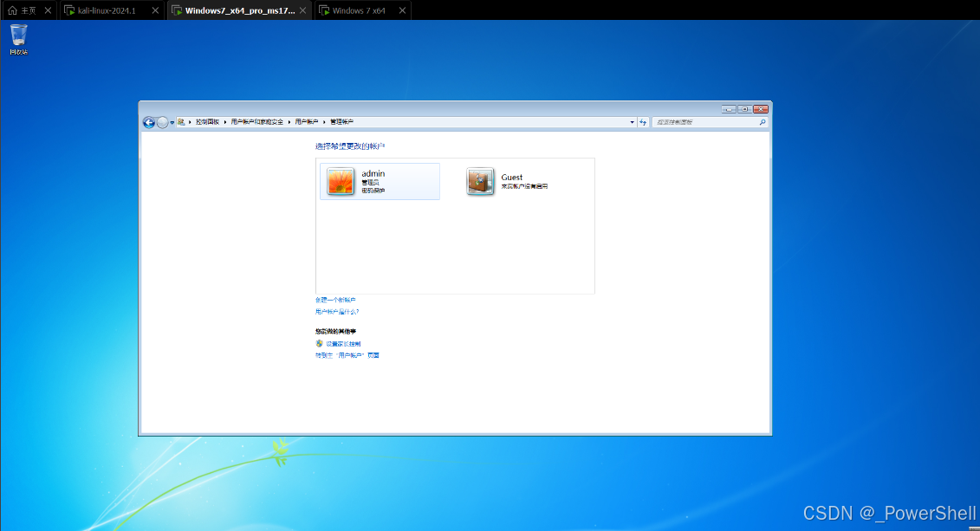Select 管理帐户 in the breadcrumb
Image resolution: width=980 pixels, height=531 pixels.
(342, 122)
